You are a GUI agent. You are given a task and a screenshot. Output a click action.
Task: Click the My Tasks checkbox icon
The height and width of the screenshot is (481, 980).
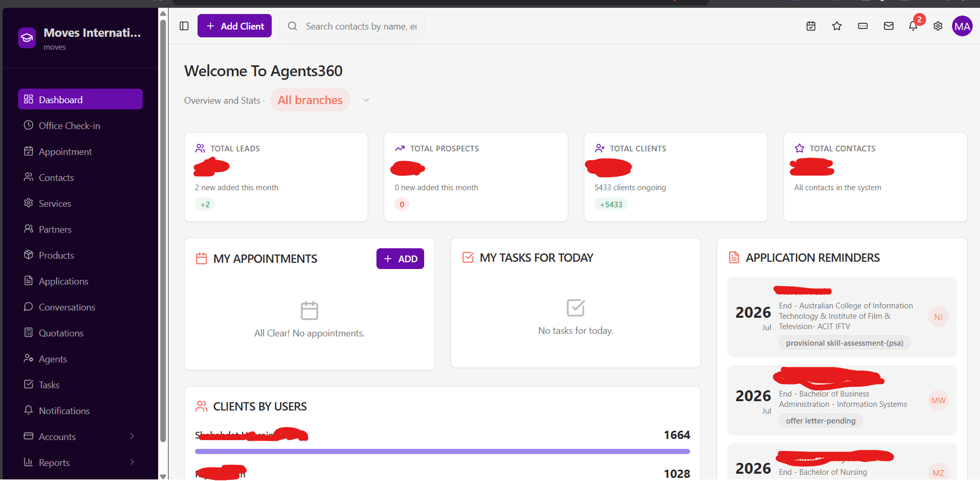468,257
